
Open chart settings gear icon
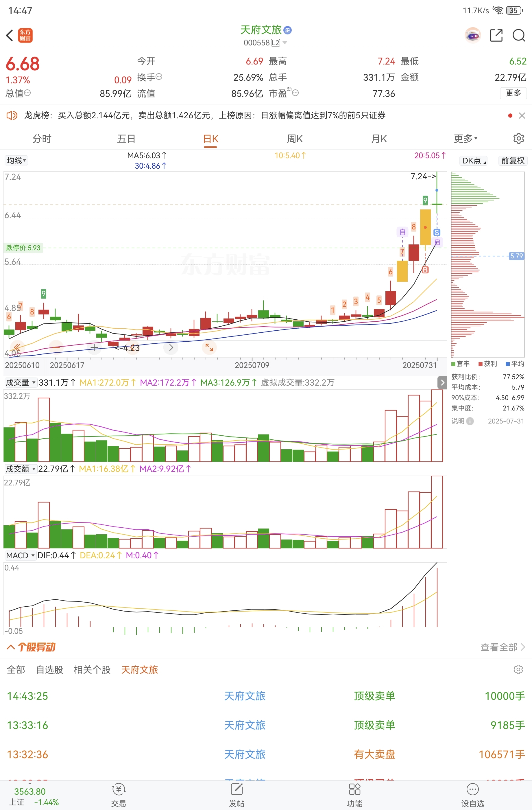point(519,139)
